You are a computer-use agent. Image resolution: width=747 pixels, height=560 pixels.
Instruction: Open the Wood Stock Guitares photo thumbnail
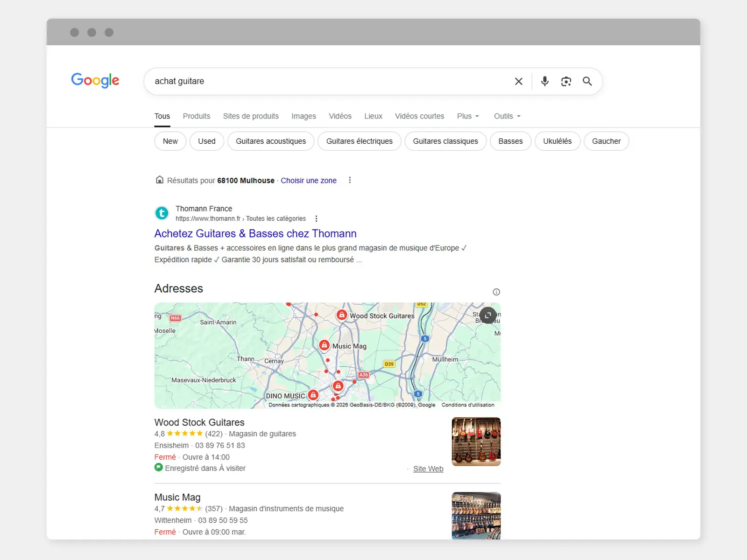coord(476,441)
